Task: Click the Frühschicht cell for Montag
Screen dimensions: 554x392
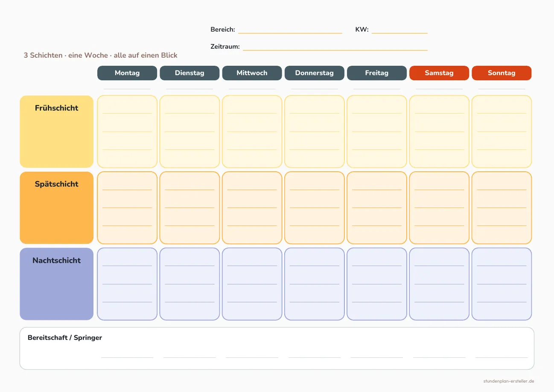Action: tap(127, 132)
